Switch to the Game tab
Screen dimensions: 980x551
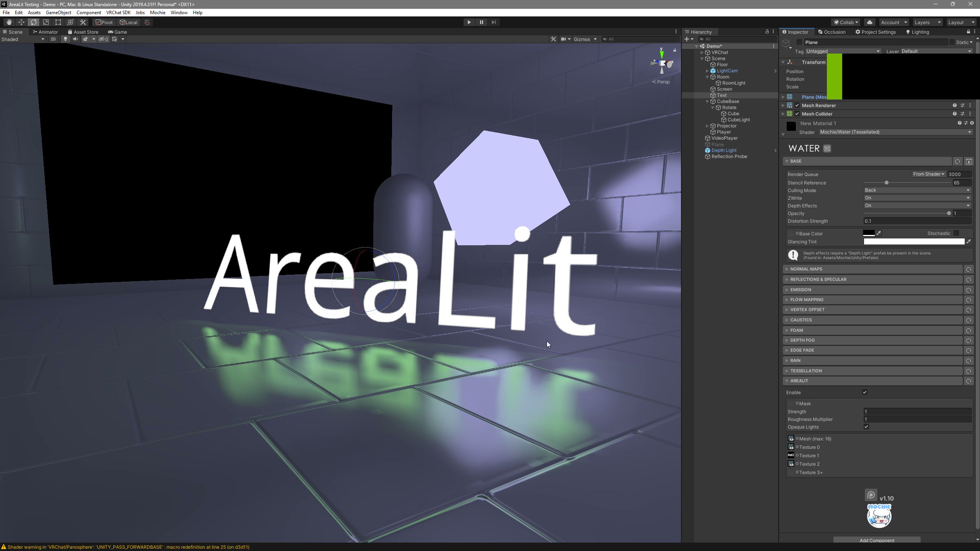pyautogui.click(x=119, y=32)
